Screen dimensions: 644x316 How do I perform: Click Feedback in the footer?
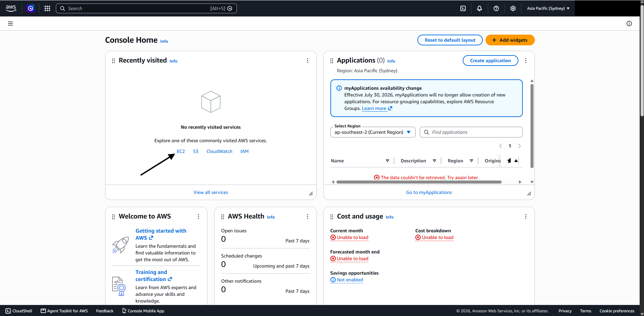click(x=105, y=311)
